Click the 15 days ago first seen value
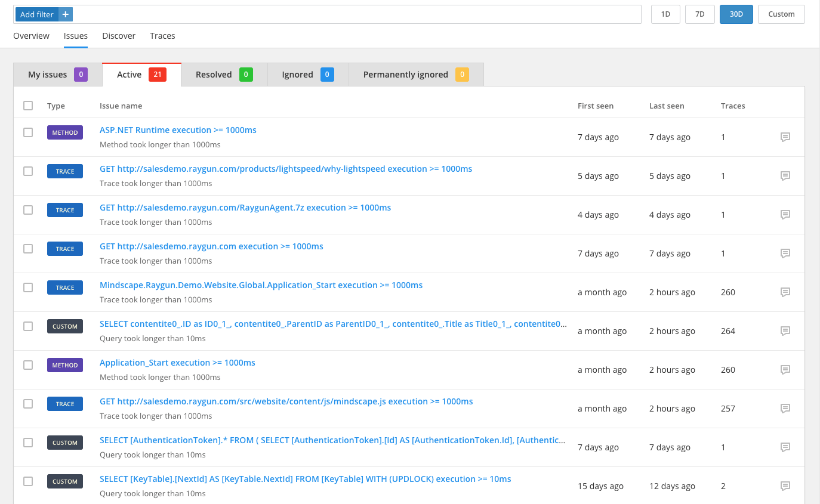Viewport: 820px width, 504px height. [x=600, y=486]
